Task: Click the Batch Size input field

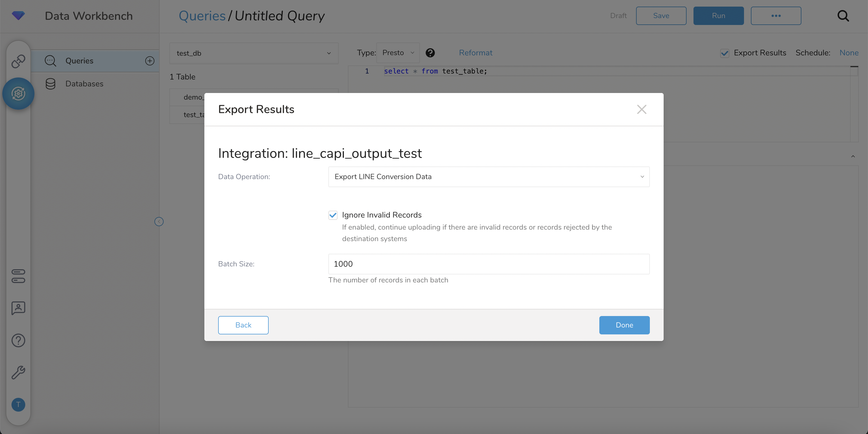Action: coord(489,264)
